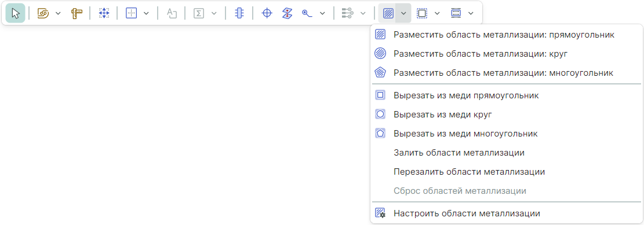Screen dimensions: 644x225
Task: Expand the sigma tool dropdown arrow
Action: 214,13
